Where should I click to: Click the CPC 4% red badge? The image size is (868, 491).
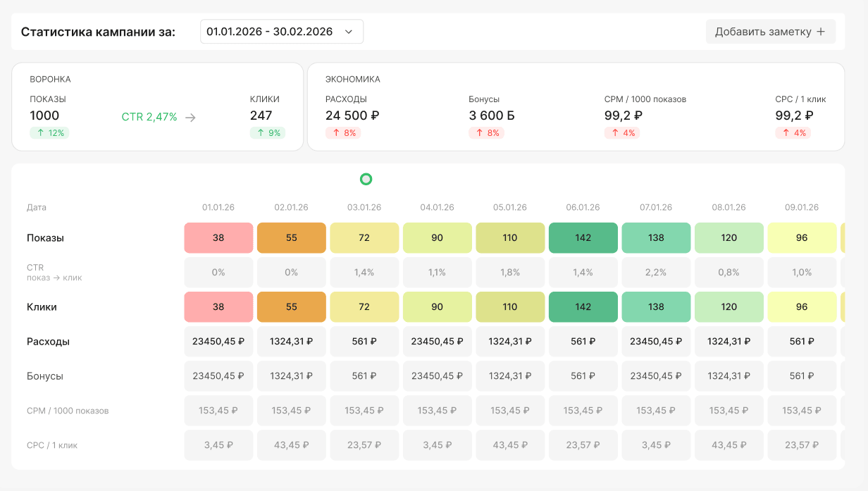(793, 133)
